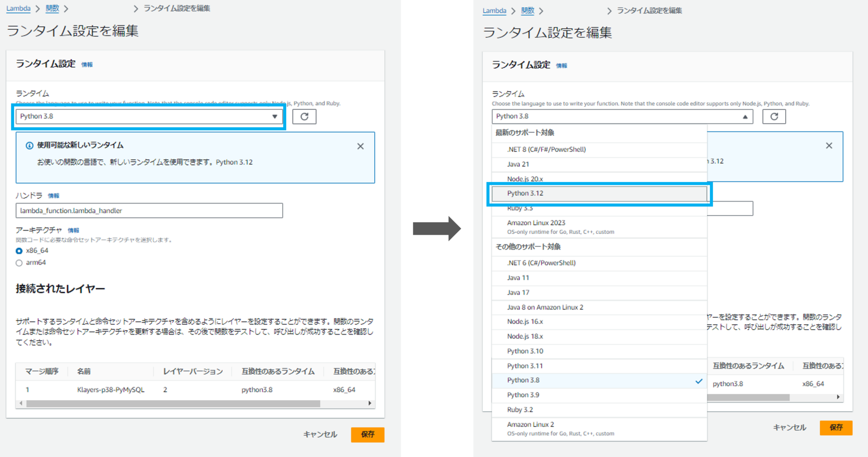The height and width of the screenshot is (457, 868).
Task: Close the runtime notice on the right panel
Action: tap(829, 145)
